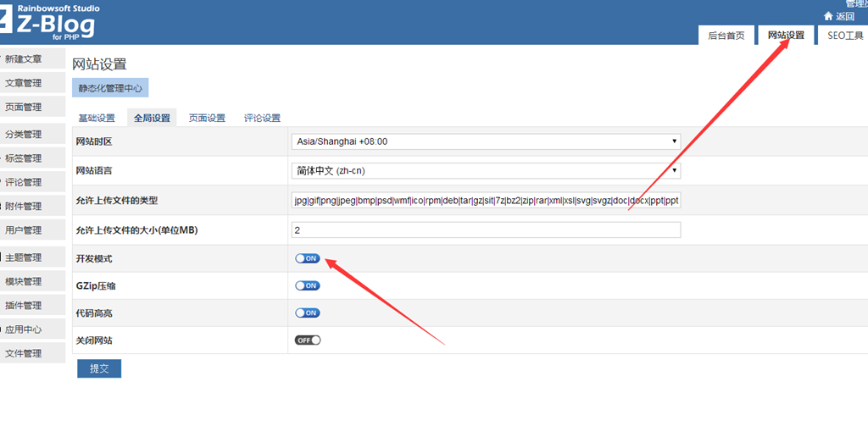868x437 pixels.
Task: Click the upload file size input field
Action: (486, 230)
